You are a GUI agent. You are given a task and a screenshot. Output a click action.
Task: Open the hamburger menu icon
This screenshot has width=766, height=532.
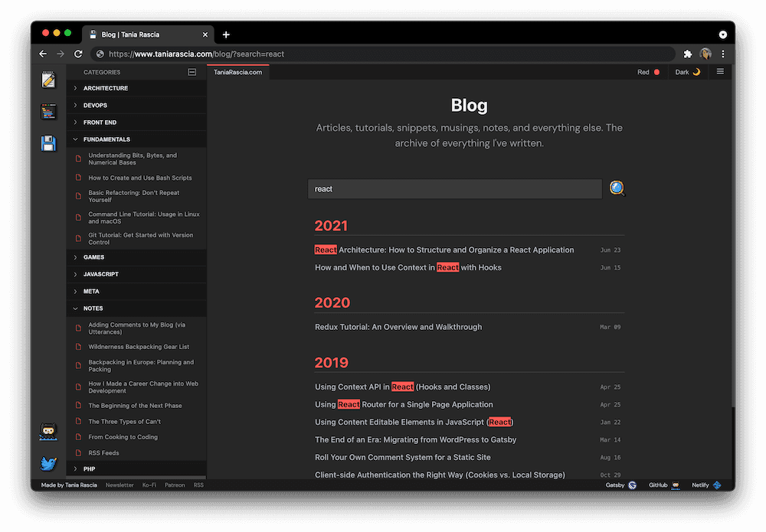point(719,72)
